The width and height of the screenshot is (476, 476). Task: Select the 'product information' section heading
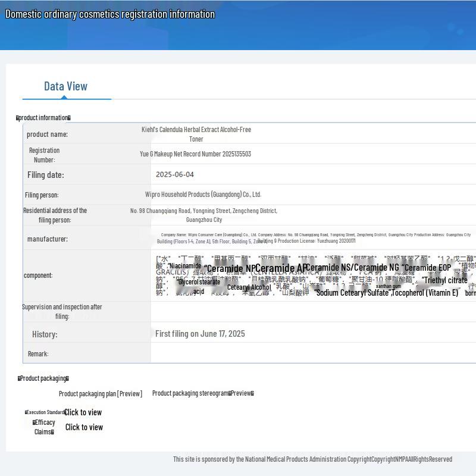43,118
